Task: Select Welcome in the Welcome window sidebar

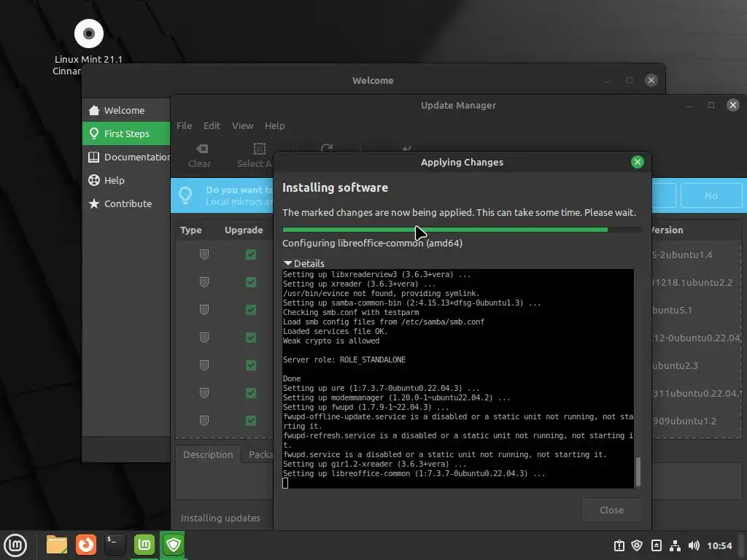Action: (x=126, y=111)
